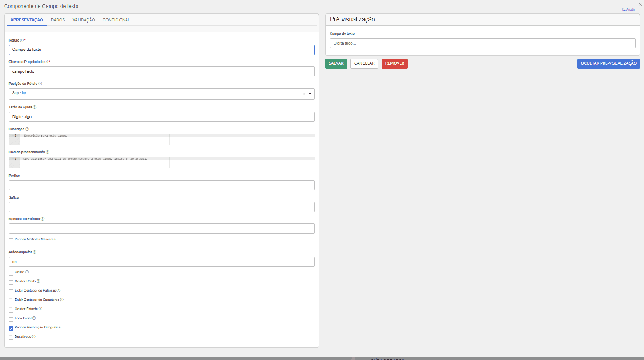Enable Exibir Contador de Palavras
Image resolution: width=644 pixels, height=360 pixels.
pyautogui.click(x=11, y=292)
